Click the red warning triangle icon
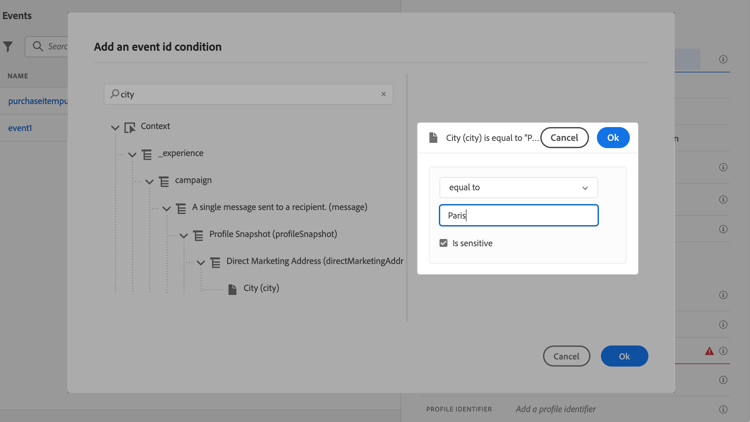This screenshot has width=750, height=422. click(x=709, y=351)
